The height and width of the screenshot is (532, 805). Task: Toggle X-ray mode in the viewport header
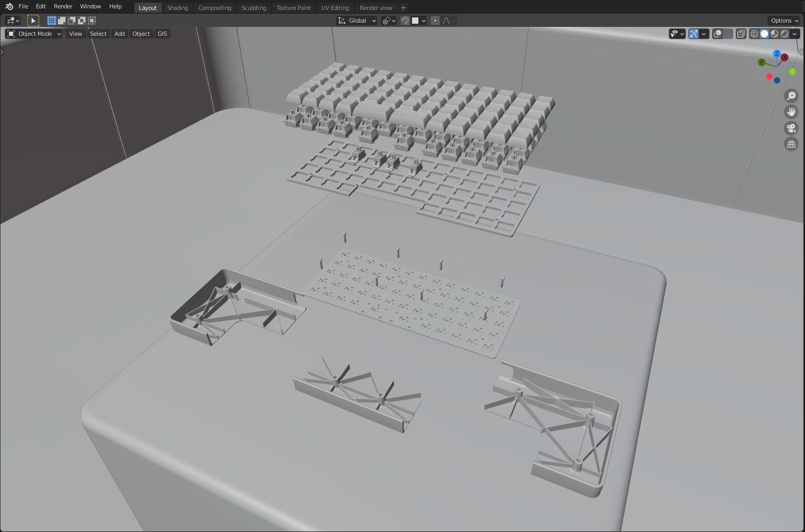coord(741,34)
